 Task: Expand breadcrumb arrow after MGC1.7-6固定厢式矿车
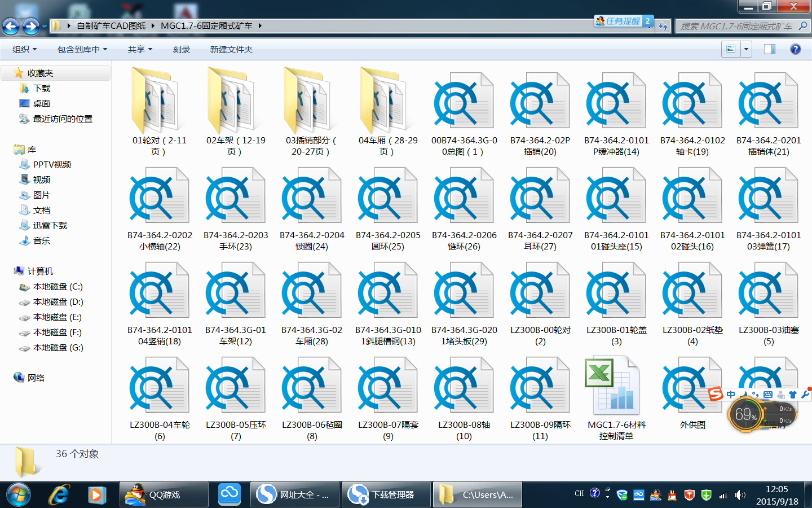260,26
